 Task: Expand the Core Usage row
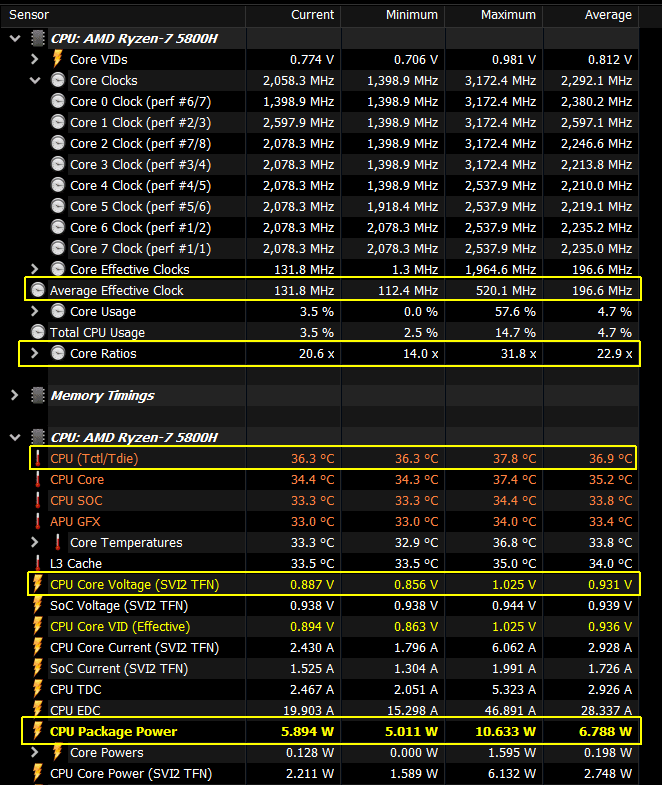point(35,311)
